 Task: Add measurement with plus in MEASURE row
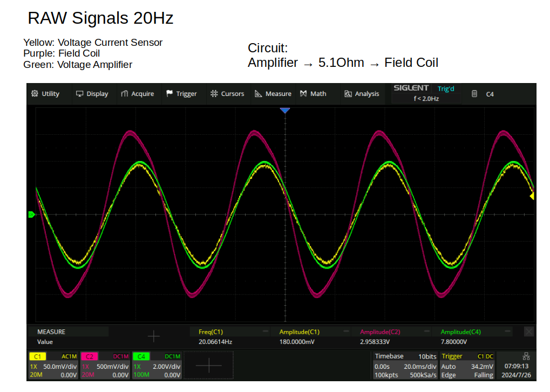point(154,336)
